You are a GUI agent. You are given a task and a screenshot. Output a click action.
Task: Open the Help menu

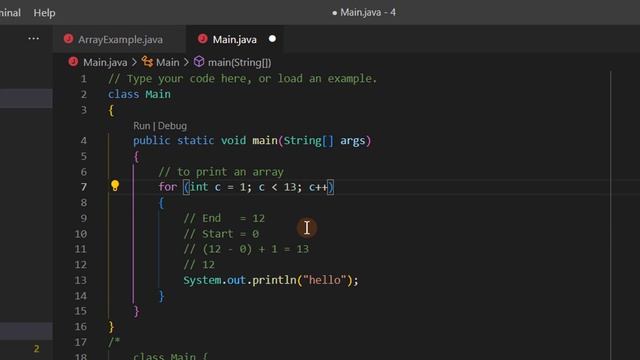coord(44,13)
